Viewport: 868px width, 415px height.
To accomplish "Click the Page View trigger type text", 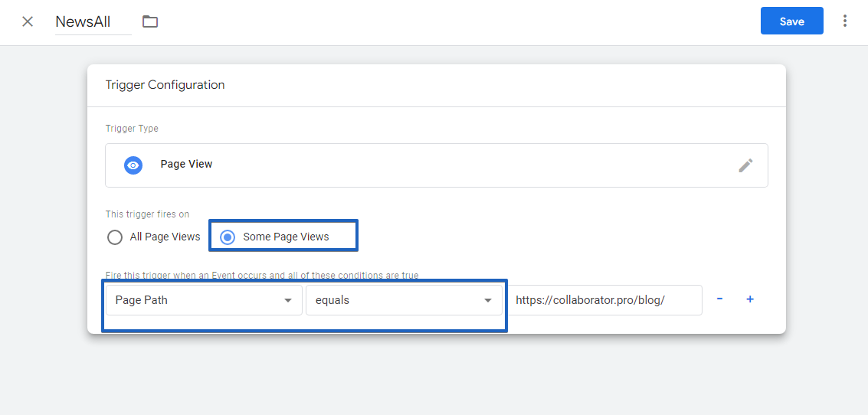I will point(186,164).
